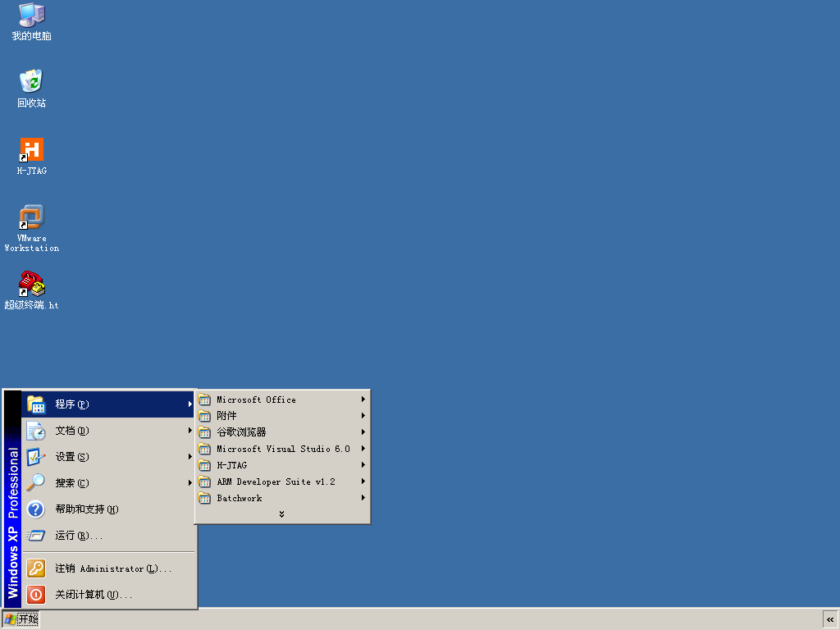840x630 pixels.
Task: Open 帮助和支持(H) from the Start menu
Action: point(108,509)
